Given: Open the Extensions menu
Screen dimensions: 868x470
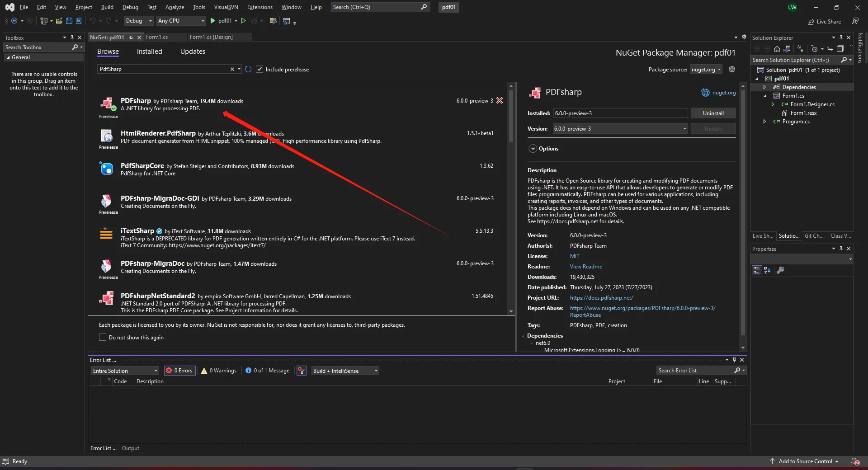Looking at the screenshot, I should pyautogui.click(x=260, y=7).
